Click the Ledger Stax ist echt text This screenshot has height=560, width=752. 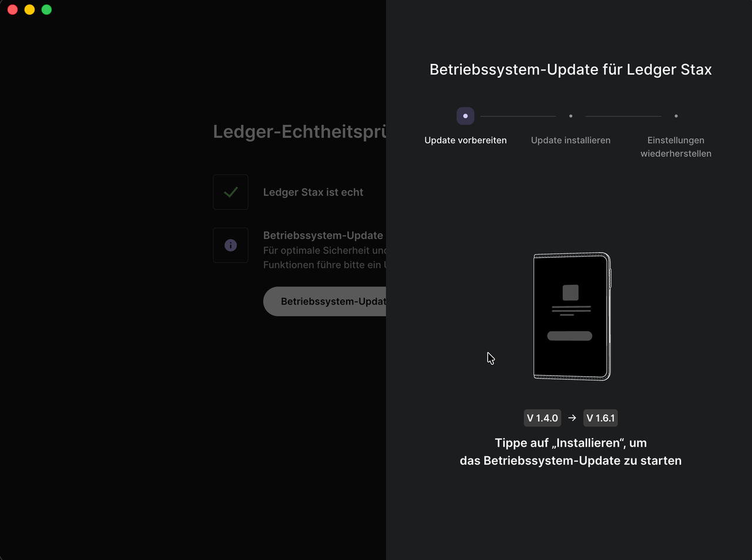[x=313, y=192]
